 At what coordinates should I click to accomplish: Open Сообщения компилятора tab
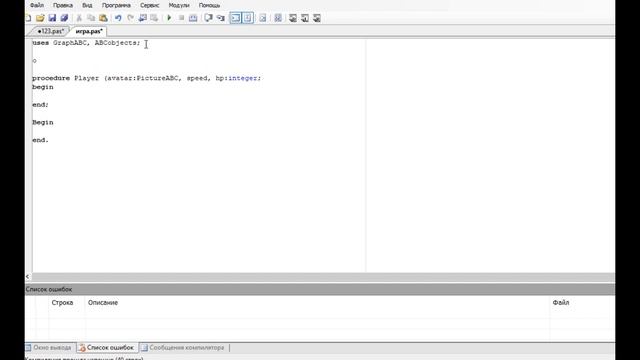(x=183, y=348)
